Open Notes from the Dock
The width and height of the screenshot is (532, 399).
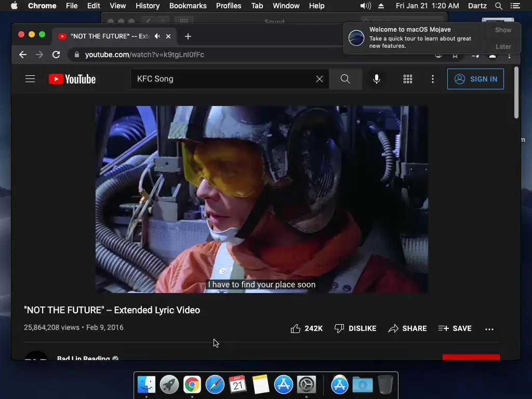point(261,385)
